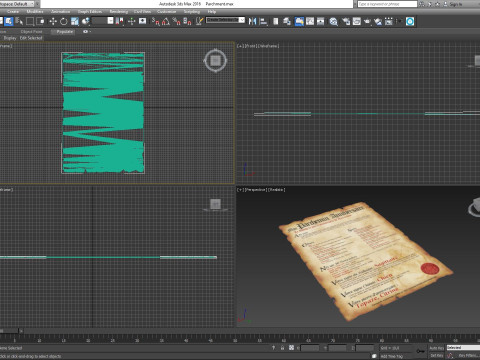Toggle 3D Snaps

pyautogui.click(x=156, y=21)
